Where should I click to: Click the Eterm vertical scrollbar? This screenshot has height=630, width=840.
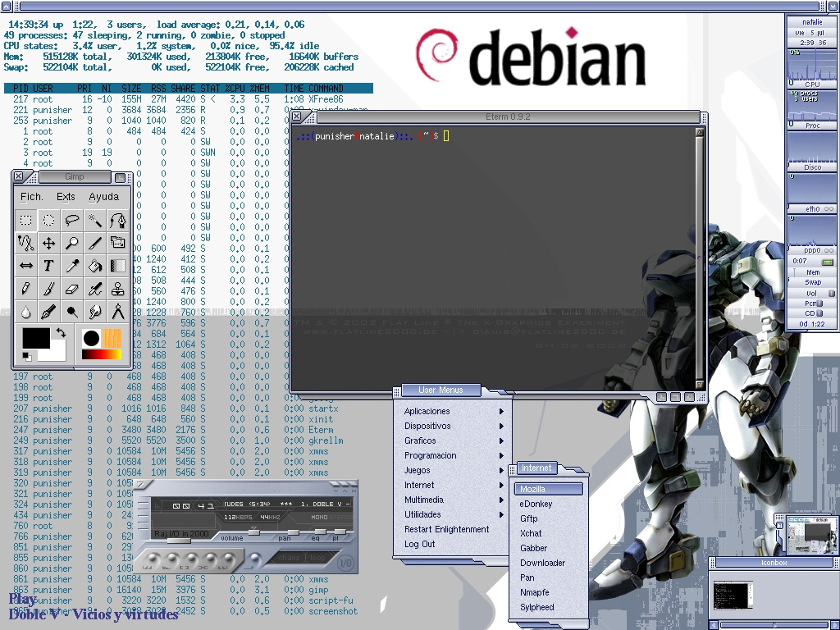point(699,258)
